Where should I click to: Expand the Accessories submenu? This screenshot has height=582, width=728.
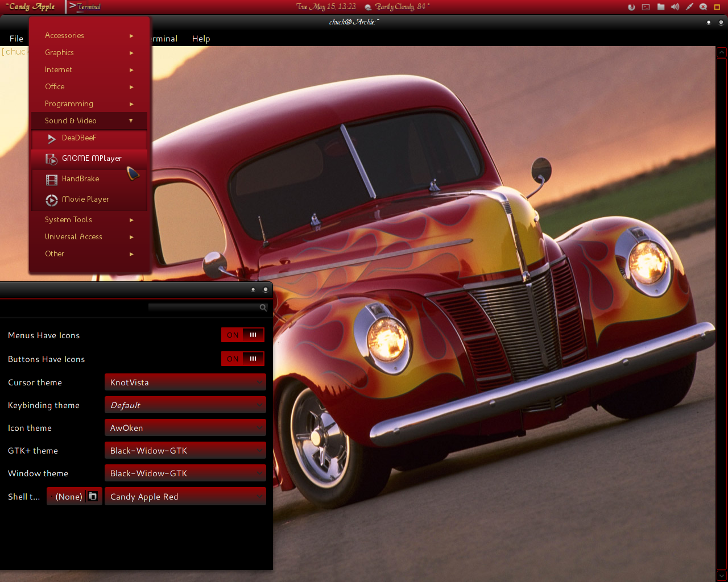[x=89, y=35]
